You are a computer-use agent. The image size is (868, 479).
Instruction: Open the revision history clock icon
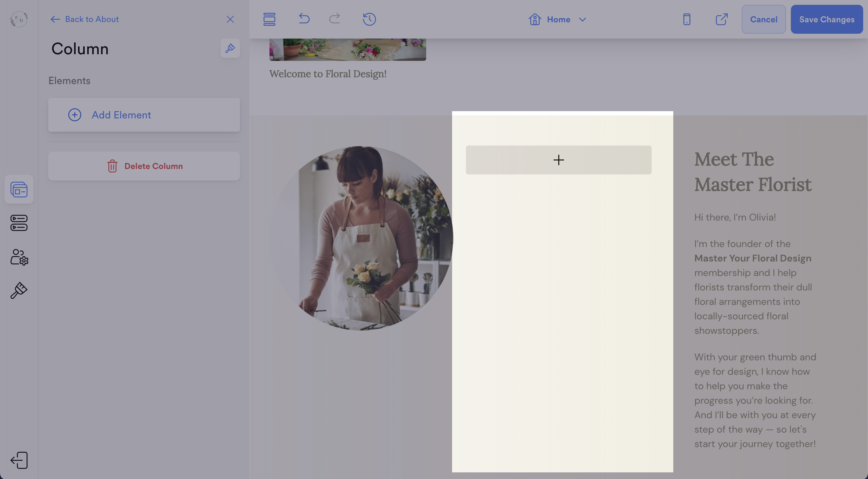point(369,19)
